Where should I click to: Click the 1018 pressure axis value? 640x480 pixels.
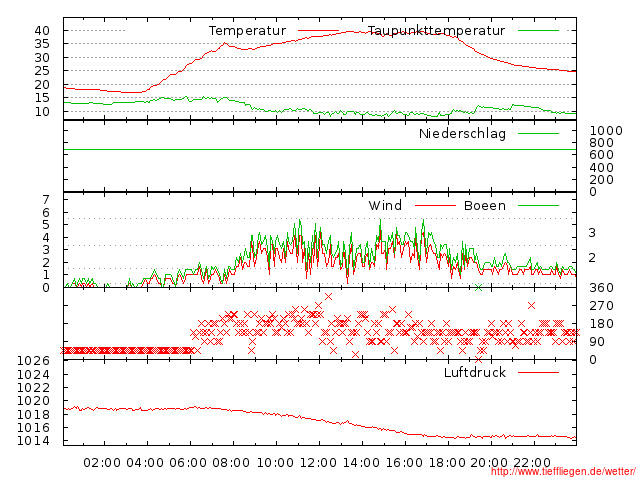pyautogui.click(x=33, y=414)
